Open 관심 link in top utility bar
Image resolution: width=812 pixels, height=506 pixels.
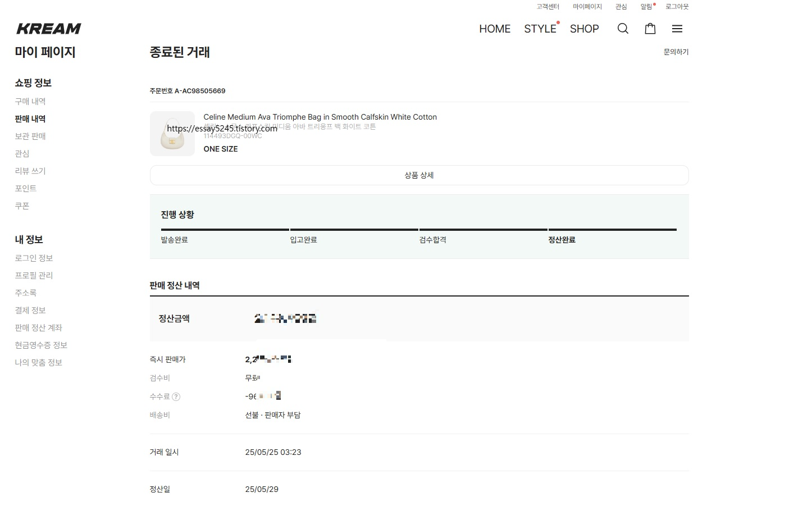[x=621, y=7]
